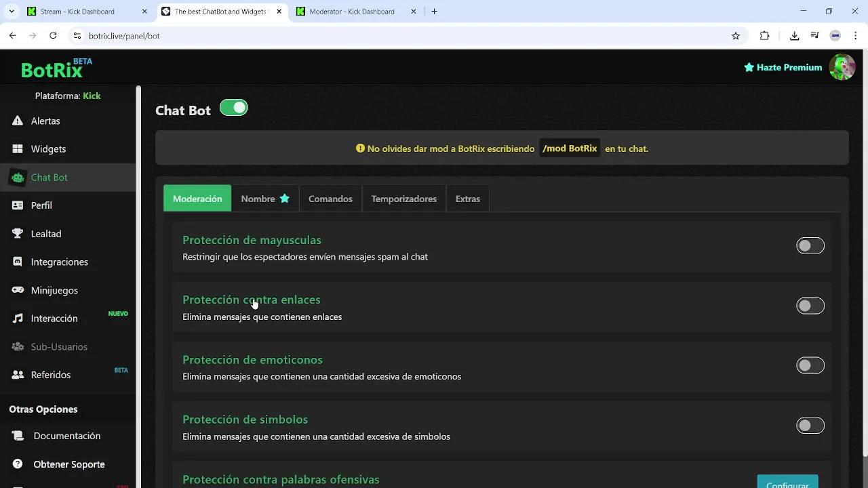This screenshot has height=488, width=868.
Task: Enable Protección de emoticonos toggle
Action: tap(810, 366)
